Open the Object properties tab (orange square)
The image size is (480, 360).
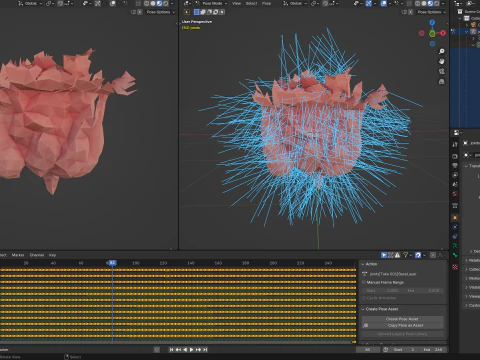point(455,218)
